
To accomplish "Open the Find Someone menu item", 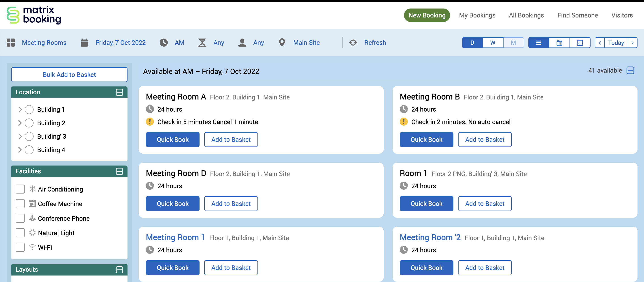I will click(x=578, y=15).
